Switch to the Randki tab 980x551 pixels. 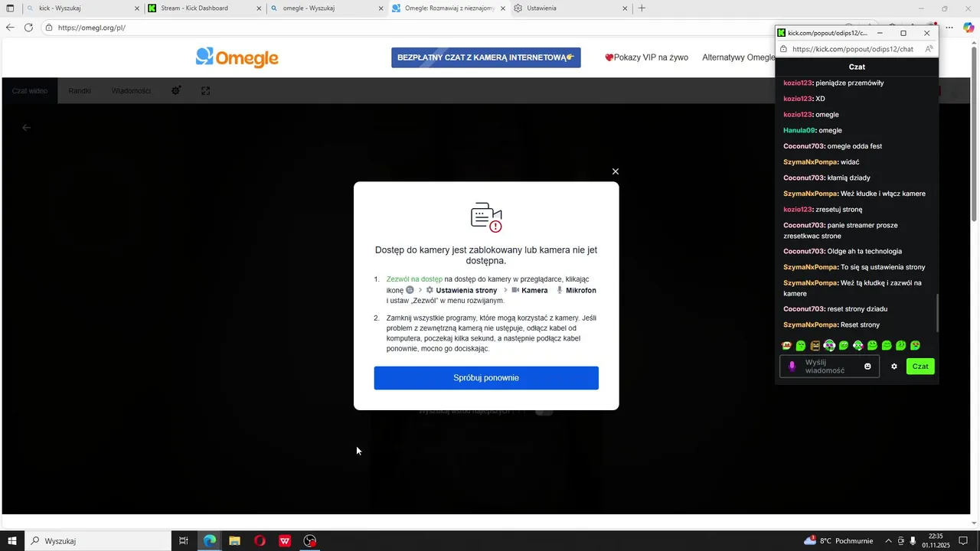[80, 91]
